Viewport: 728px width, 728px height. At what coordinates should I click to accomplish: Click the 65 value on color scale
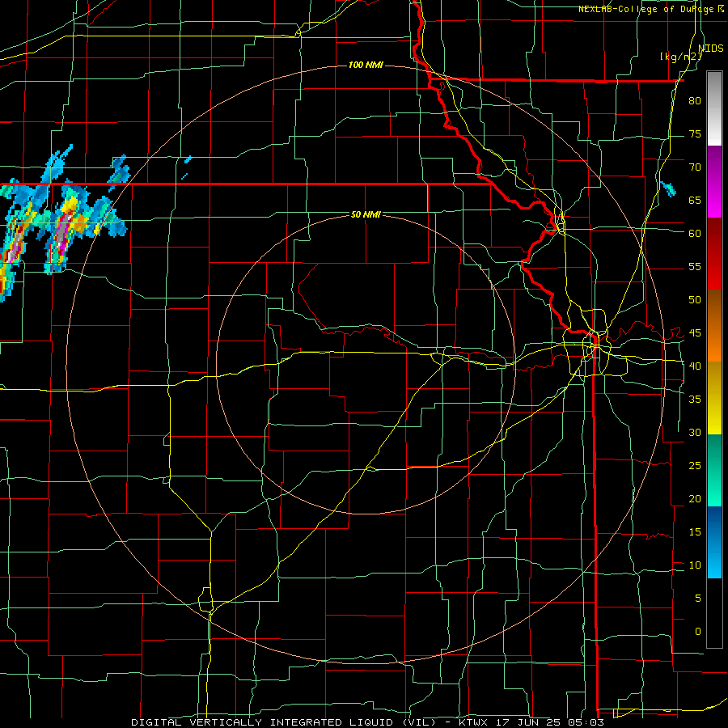[695, 201]
